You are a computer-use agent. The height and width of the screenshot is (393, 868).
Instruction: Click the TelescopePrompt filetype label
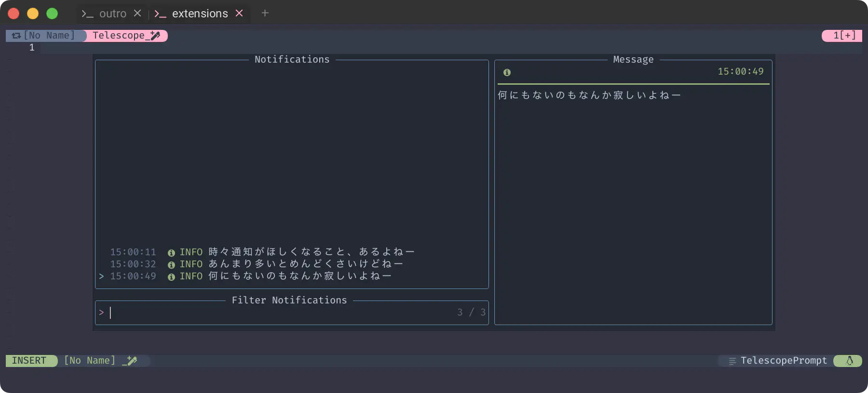[784, 361]
